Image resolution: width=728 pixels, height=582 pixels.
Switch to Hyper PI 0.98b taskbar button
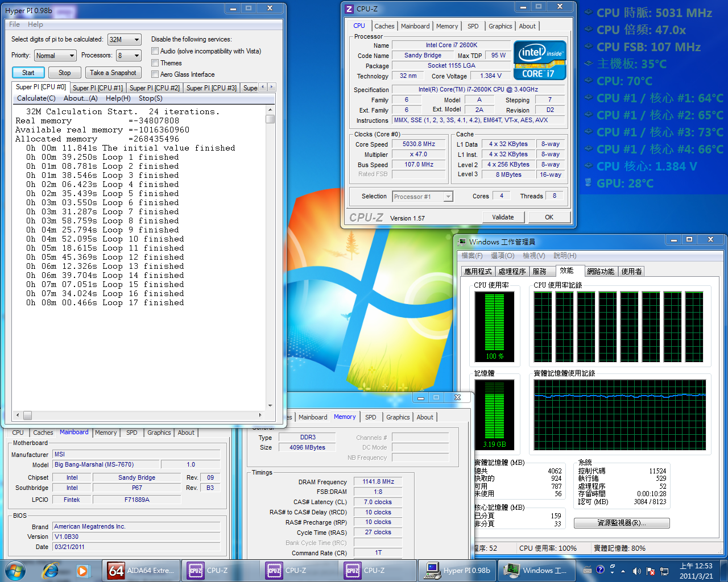[458, 571]
